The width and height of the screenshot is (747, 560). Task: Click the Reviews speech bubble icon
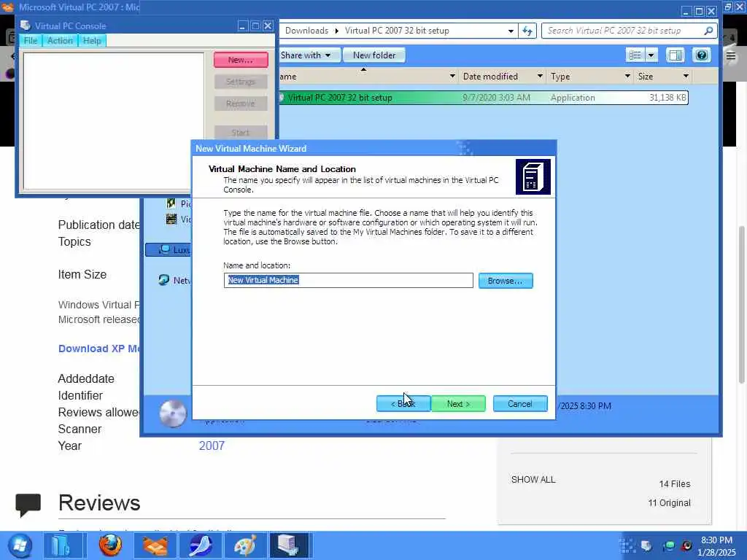tap(28, 505)
